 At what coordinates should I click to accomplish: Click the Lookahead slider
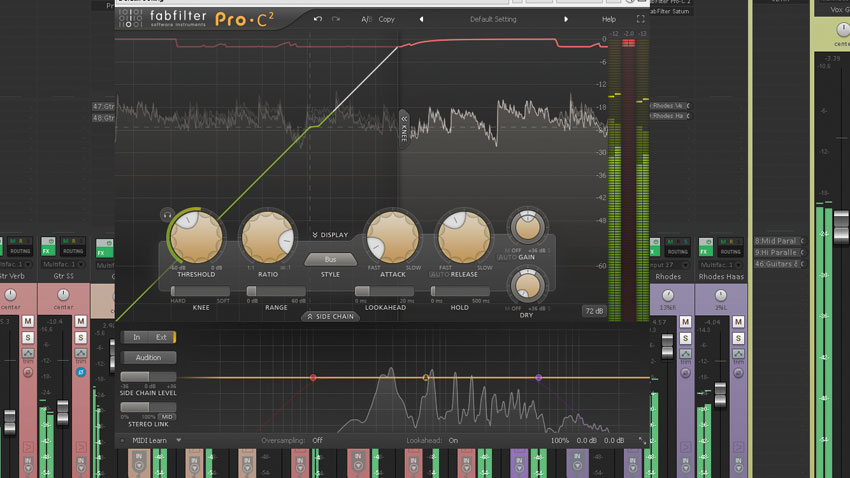coord(384,292)
